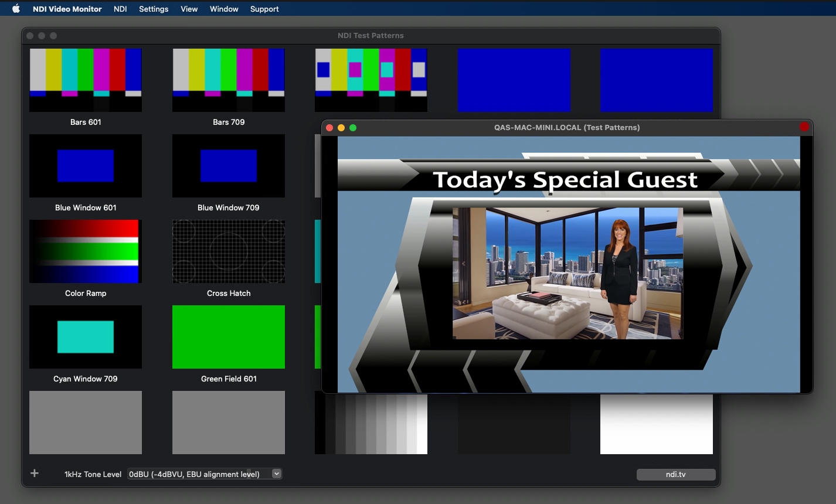This screenshot has width=836, height=504.
Task: Pick the Color Ramp test pattern
Action: point(86,251)
